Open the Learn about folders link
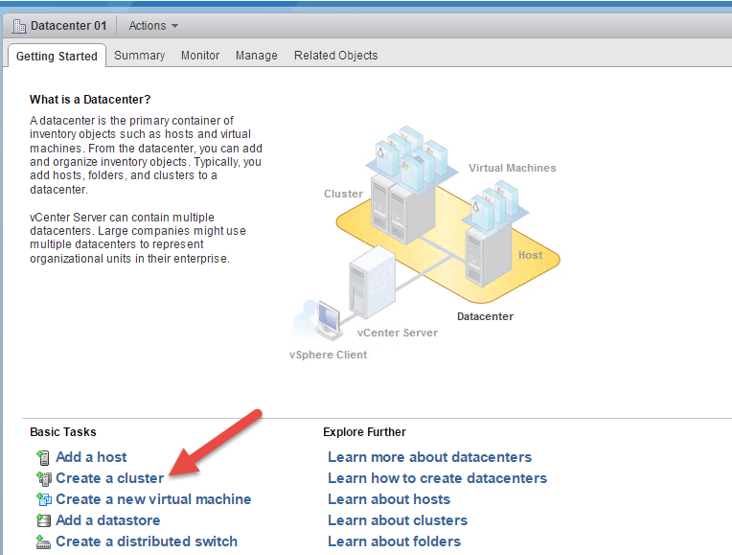The height and width of the screenshot is (555, 732). pyautogui.click(x=394, y=541)
